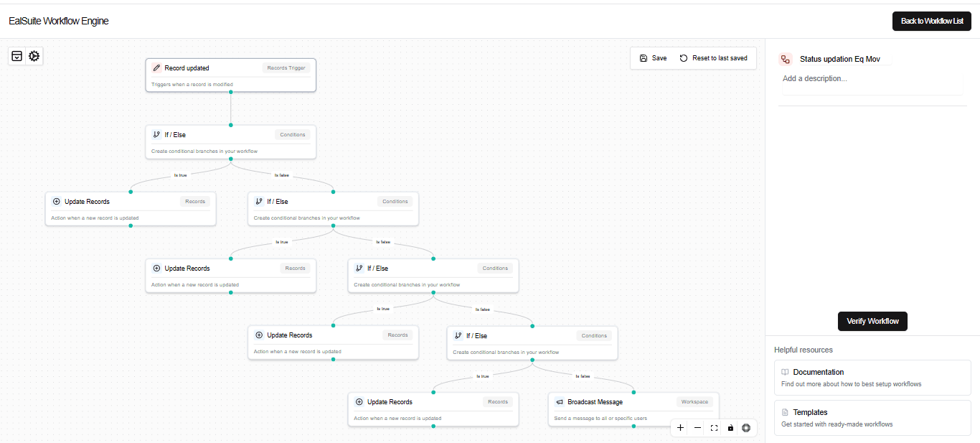Click the megaphone icon on Broadcast Message node
This screenshot has height=443, width=980.
click(560, 402)
